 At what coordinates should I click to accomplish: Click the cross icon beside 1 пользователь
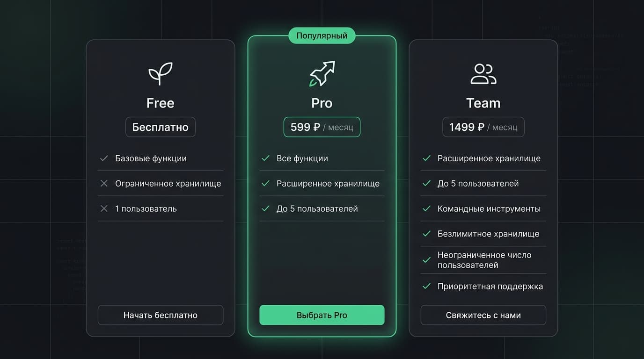(x=104, y=209)
